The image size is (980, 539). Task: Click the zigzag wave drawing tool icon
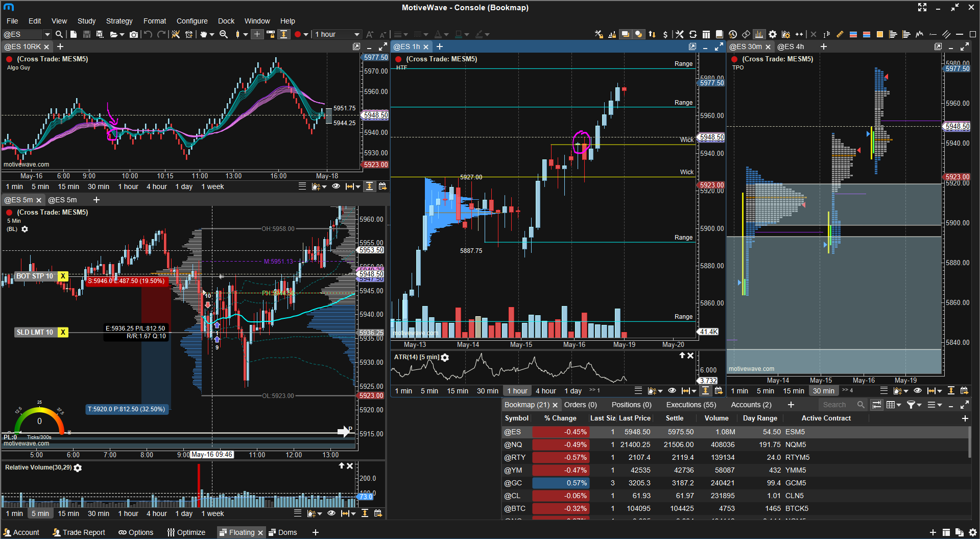[920, 34]
